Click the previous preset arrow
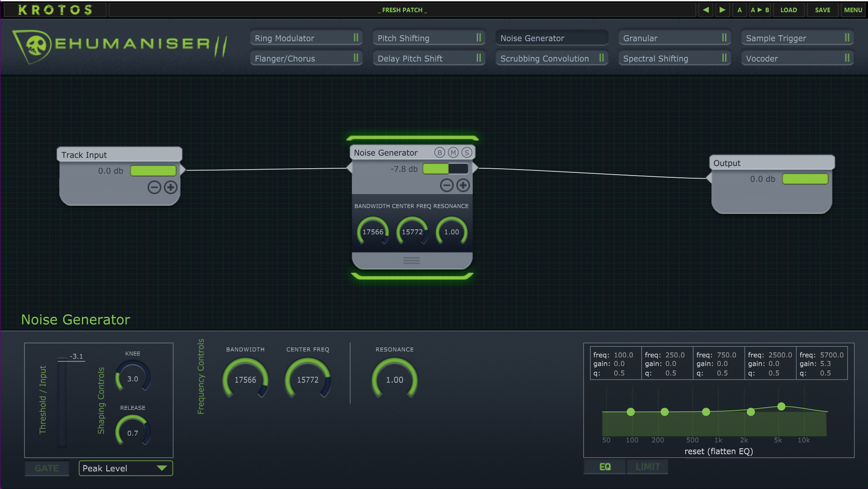 point(706,9)
